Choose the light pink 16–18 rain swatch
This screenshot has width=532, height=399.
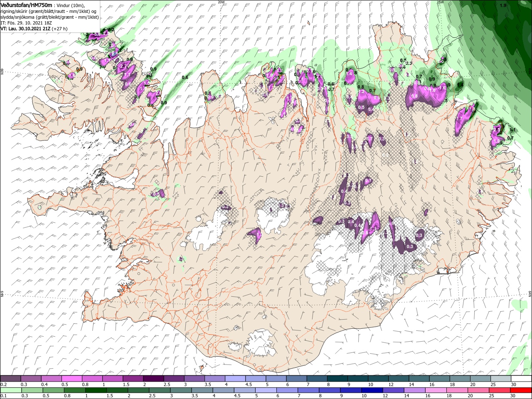coord(436,390)
